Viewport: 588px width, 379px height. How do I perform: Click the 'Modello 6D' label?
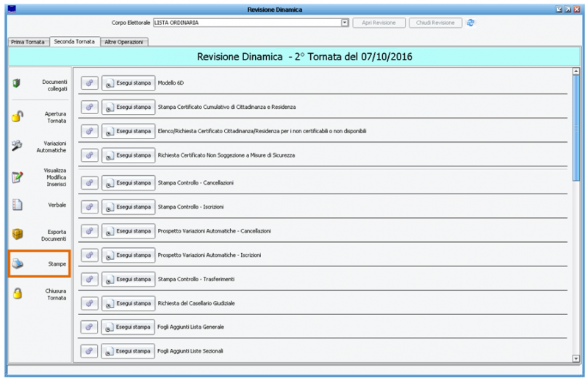point(171,83)
